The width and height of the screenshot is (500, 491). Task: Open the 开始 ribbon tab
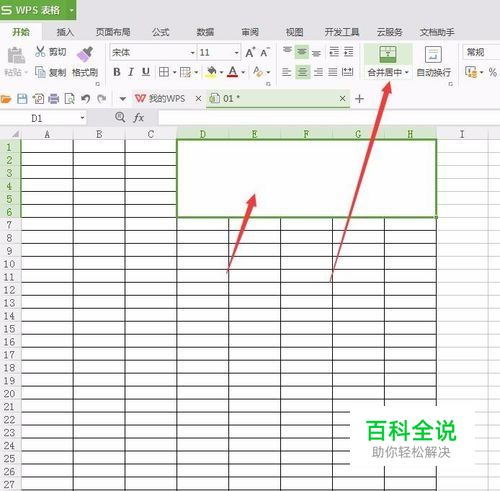21,32
